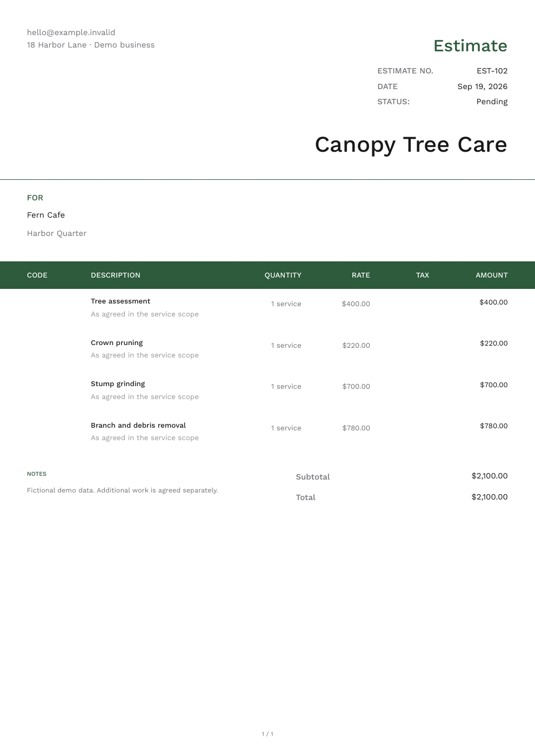535x756 pixels.
Task: Click the scope note under Branch and debris removal
Action: [145, 438]
